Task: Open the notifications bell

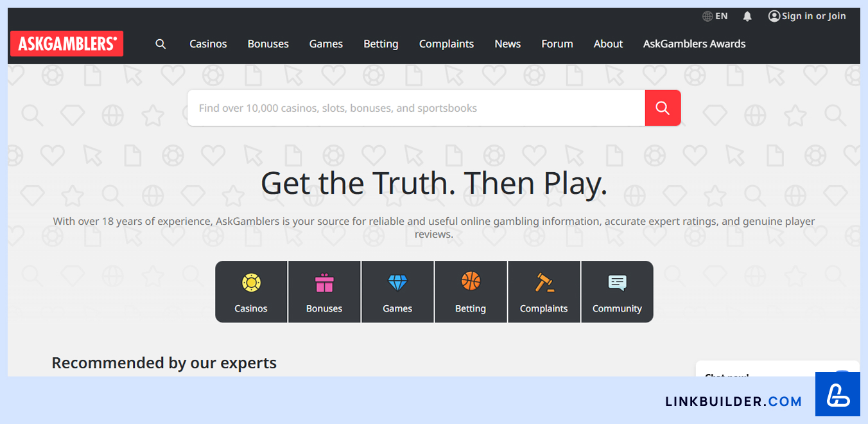Action: 747,16
